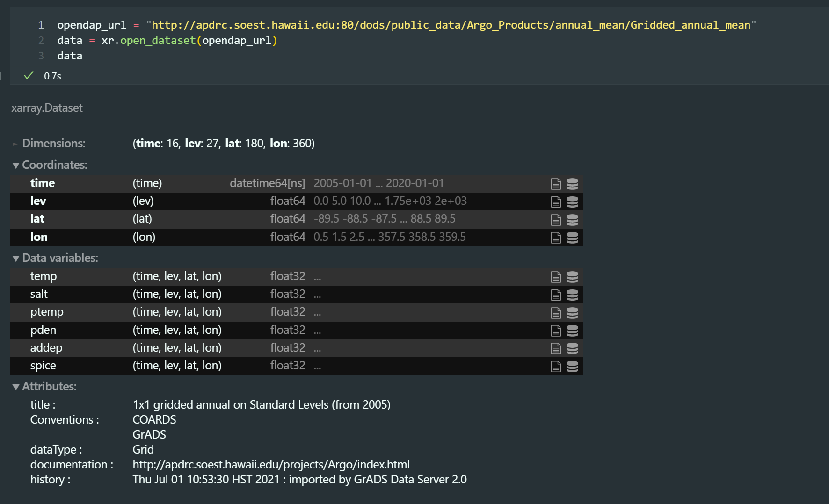Viewport: 829px width, 504px height.
Task: Click the documentation URL apdrc.soest.hawaii.edu
Action: tap(271, 464)
